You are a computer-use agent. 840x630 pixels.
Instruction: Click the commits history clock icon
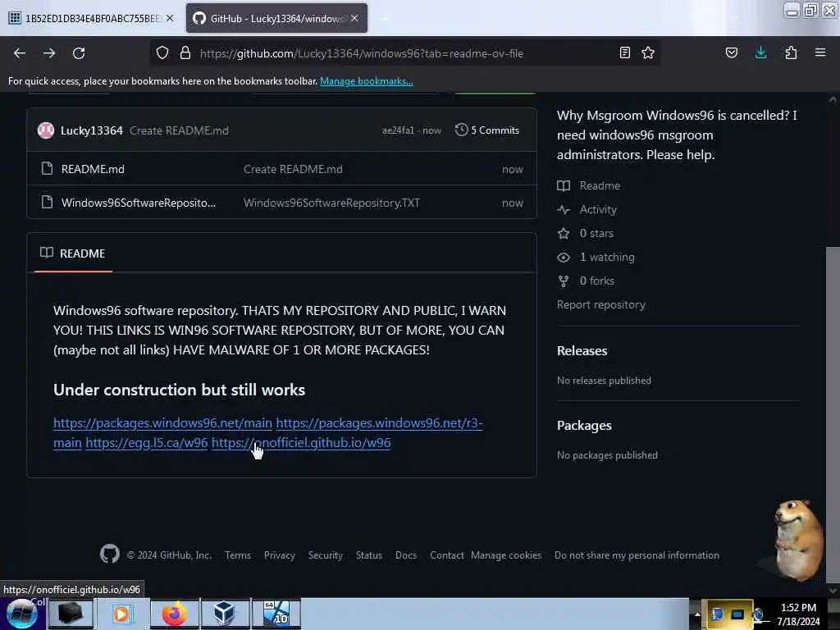click(x=461, y=130)
